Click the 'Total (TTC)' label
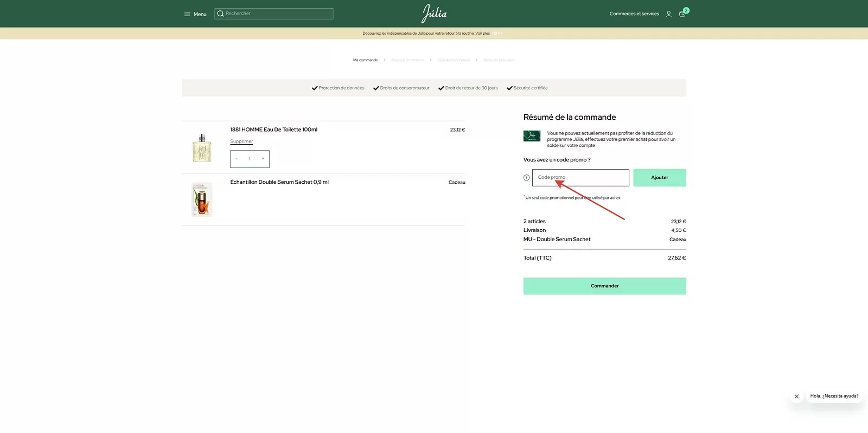 pyautogui.click(x=537, y=258)
